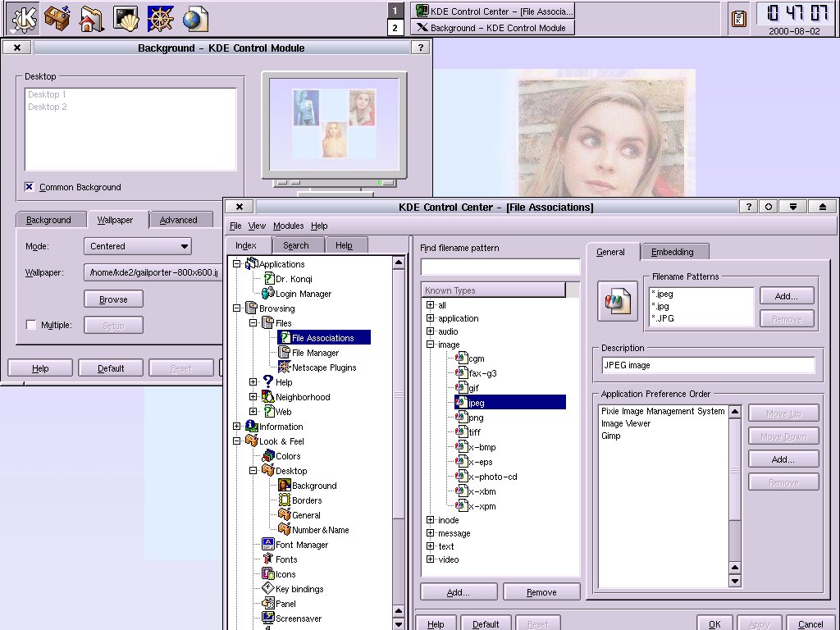Select the gif image type

tap(473, 388)
